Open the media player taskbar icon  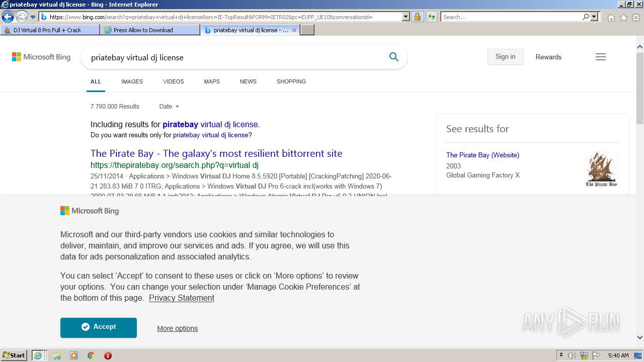(x=74, y=355)
